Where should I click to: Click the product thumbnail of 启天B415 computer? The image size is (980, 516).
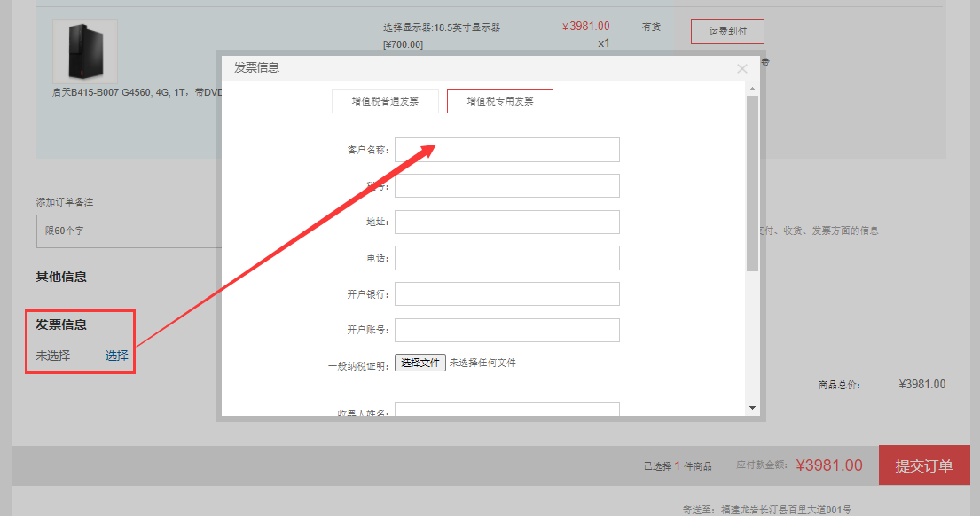84,51
